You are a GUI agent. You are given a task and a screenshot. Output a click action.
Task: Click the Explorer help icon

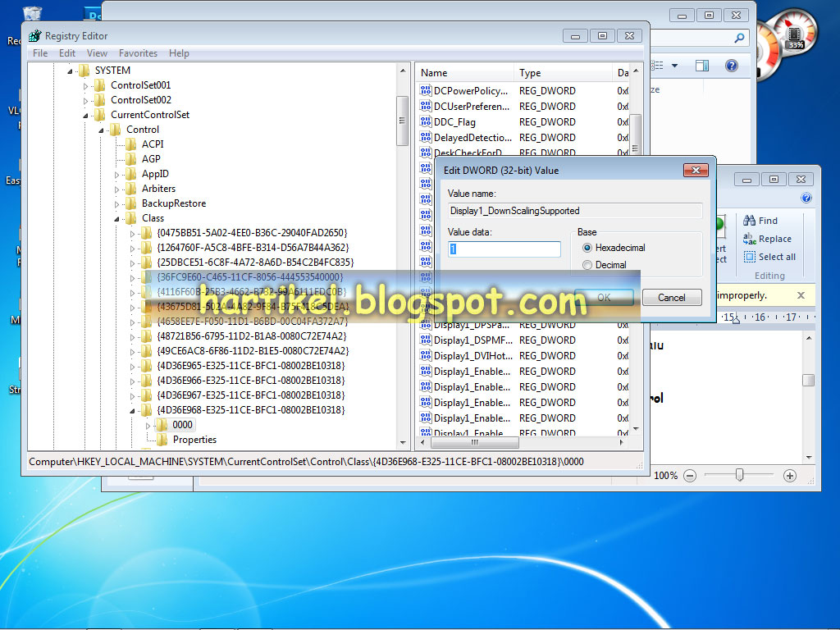point(731,66)
